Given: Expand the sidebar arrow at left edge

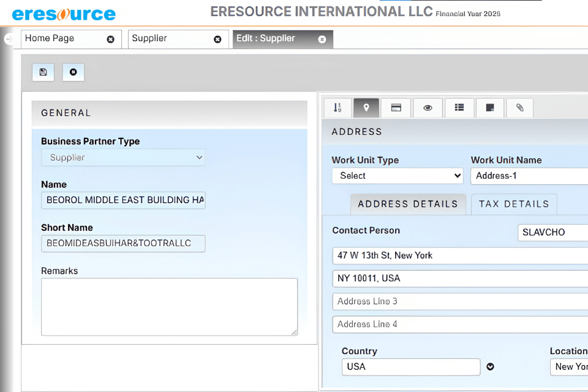Looking at the screenshot, I should pos(9,39).
